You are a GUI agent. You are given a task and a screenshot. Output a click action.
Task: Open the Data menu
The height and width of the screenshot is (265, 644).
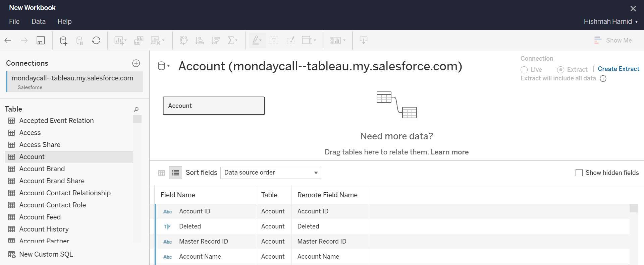(39, 21)
